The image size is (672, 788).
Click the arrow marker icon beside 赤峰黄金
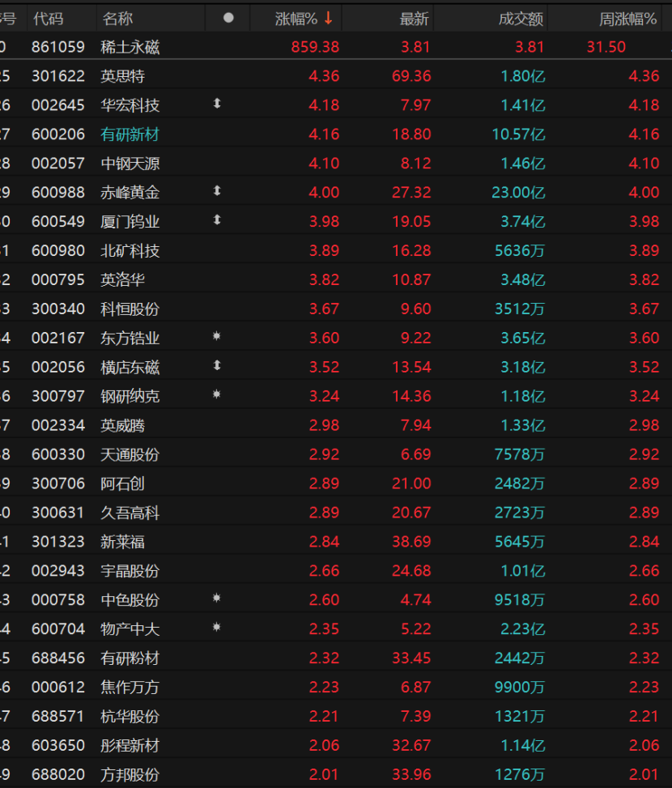coord(217,191)
